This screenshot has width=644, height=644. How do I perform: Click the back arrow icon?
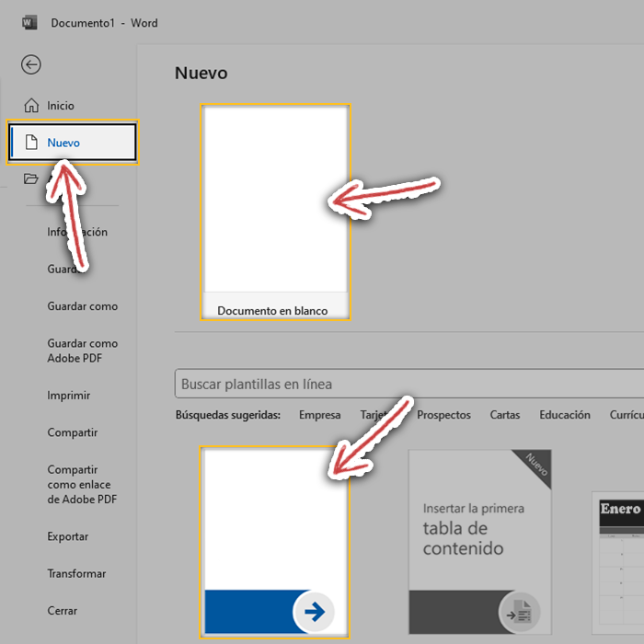[31, 64]
